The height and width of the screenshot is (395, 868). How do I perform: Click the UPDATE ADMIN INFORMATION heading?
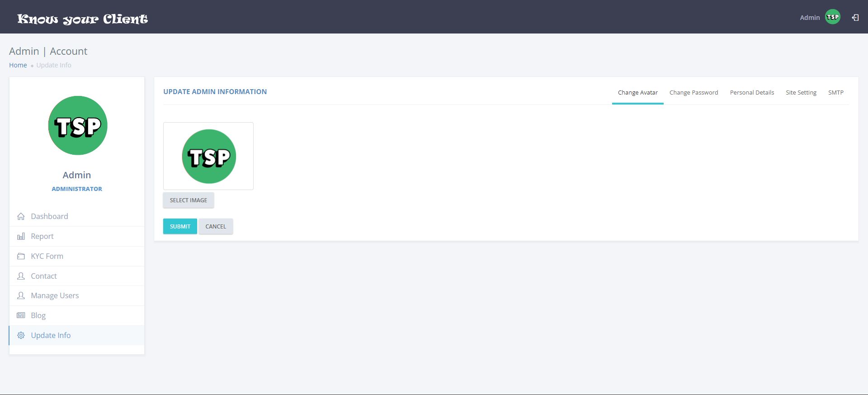point(215,91)
